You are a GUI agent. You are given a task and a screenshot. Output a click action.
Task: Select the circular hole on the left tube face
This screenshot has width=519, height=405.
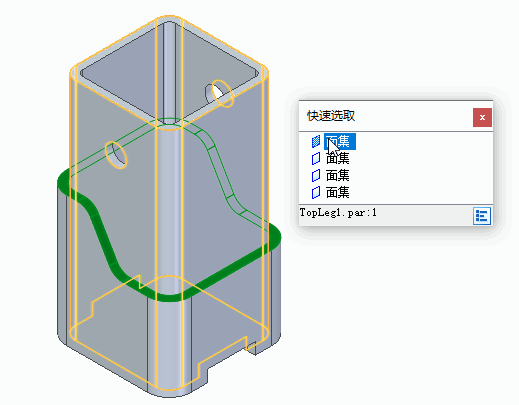click(x=116, y=155)
